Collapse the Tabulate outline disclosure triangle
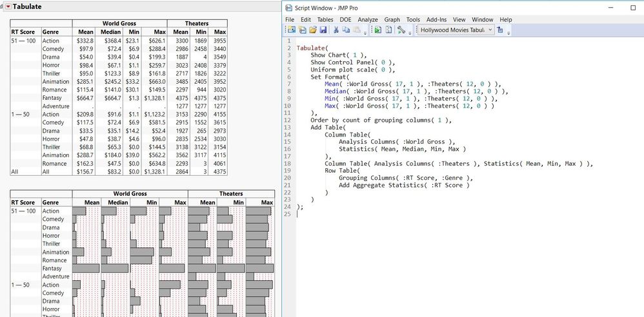 [x=2, y=6]
